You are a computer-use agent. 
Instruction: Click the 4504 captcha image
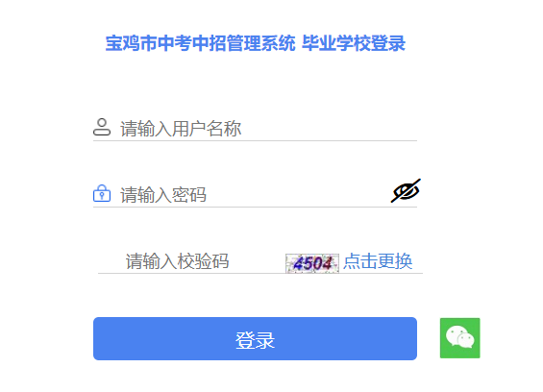coord(312,263)
